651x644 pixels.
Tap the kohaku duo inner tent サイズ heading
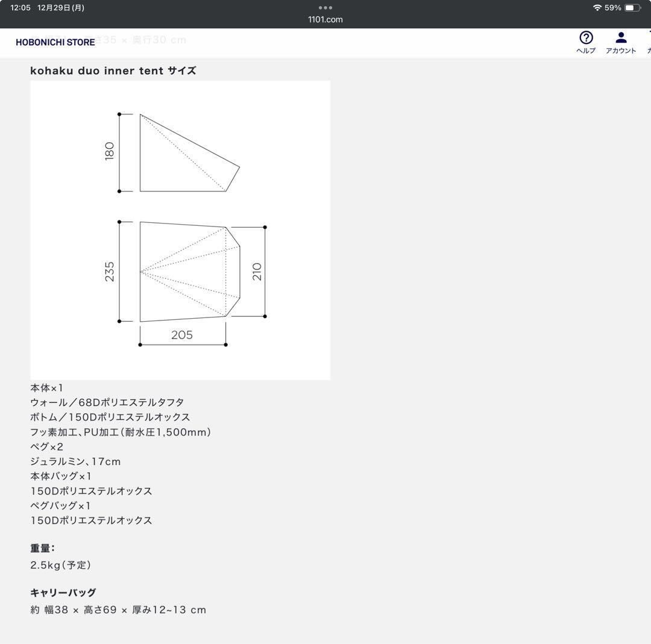(113, 70)
